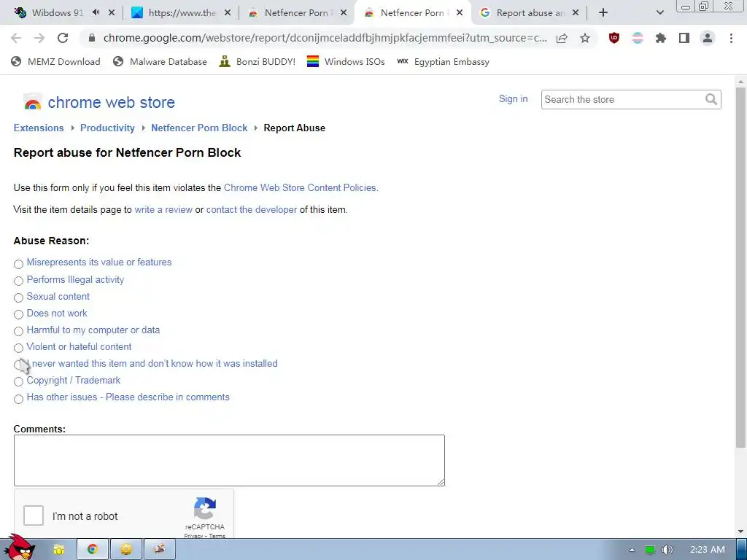Open uBlock Origin extension icon
747x560 pixels.
614,38
